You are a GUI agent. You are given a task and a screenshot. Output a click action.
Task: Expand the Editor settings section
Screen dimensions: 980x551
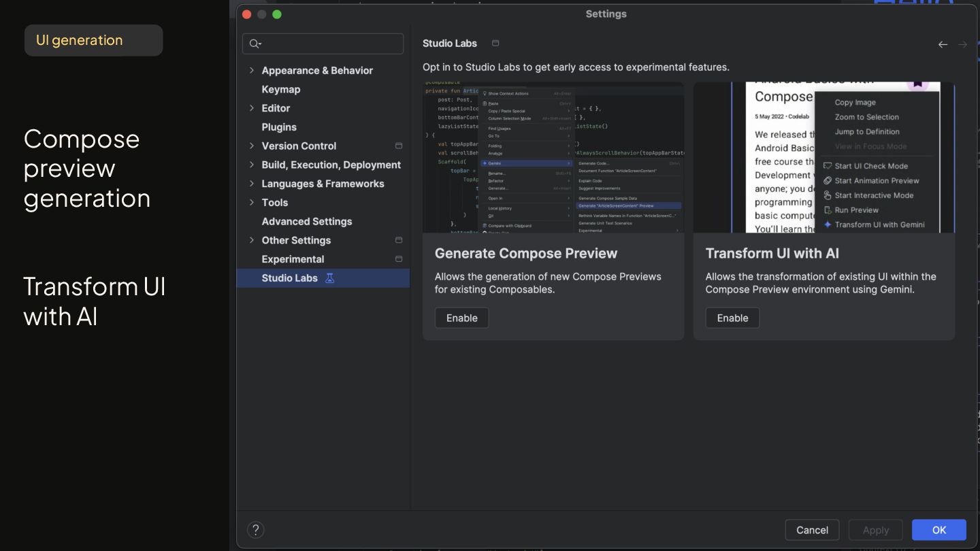click(x=252, y=108)
